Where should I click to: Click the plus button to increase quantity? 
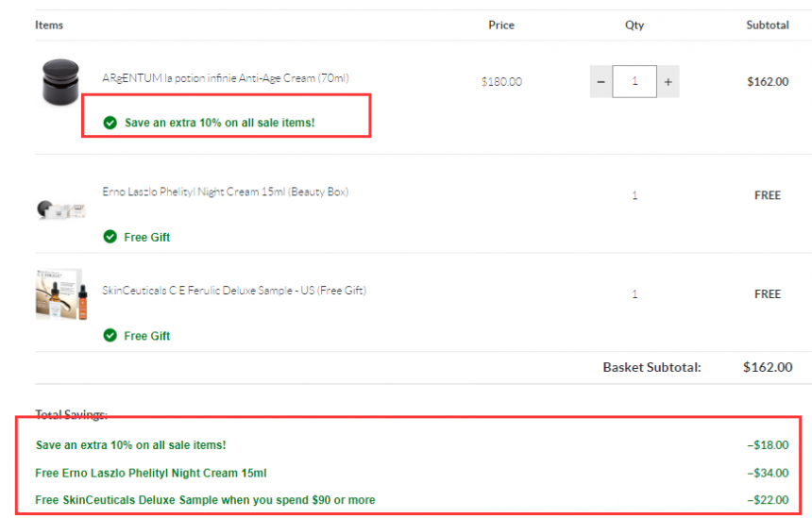click(668, 82)
